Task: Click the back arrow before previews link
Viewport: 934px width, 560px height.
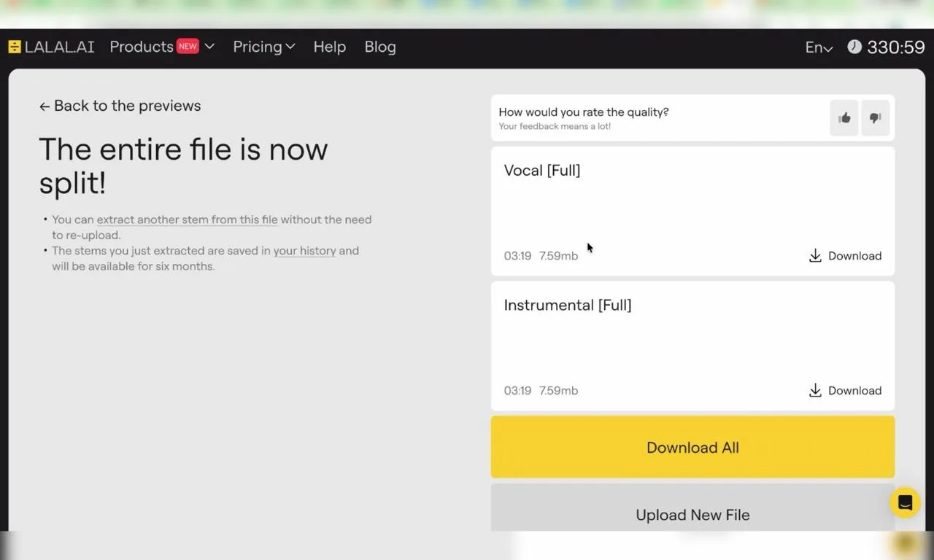Action: 45,106
